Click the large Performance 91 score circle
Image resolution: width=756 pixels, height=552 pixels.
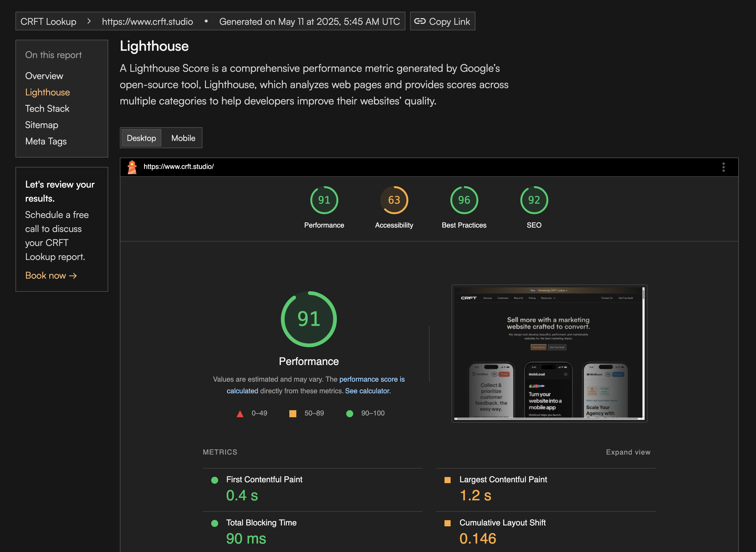point(308,319)
